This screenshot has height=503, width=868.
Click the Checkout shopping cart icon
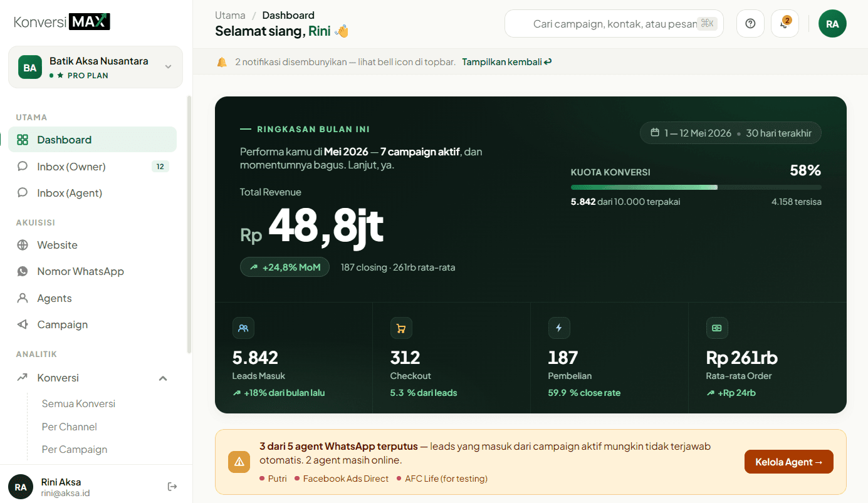[x=401, y=328]
